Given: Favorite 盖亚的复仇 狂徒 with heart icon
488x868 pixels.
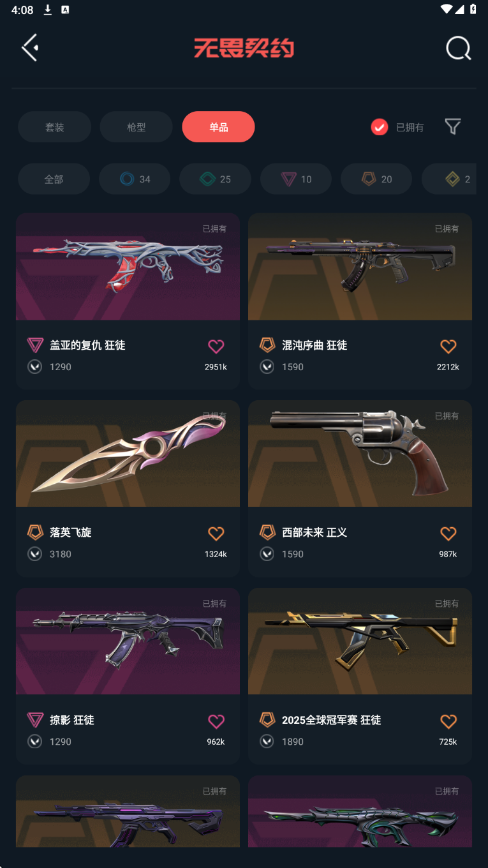Looking at the screenshot, I should pos(216,347).
